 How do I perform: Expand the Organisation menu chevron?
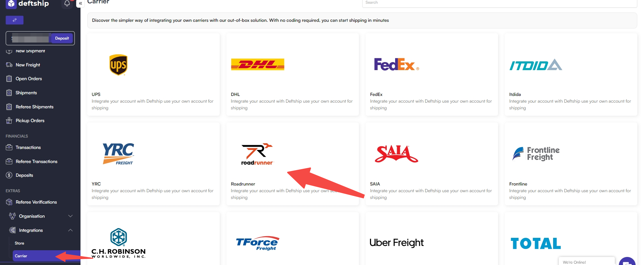[x=70, y=216]
